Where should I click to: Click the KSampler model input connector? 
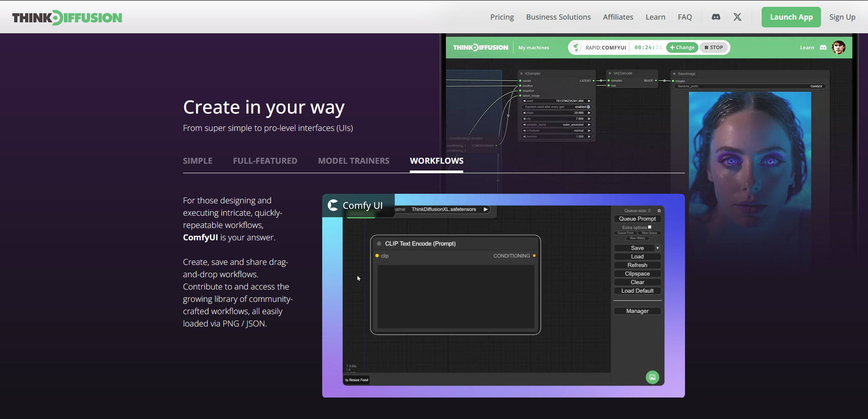(520, 81)
